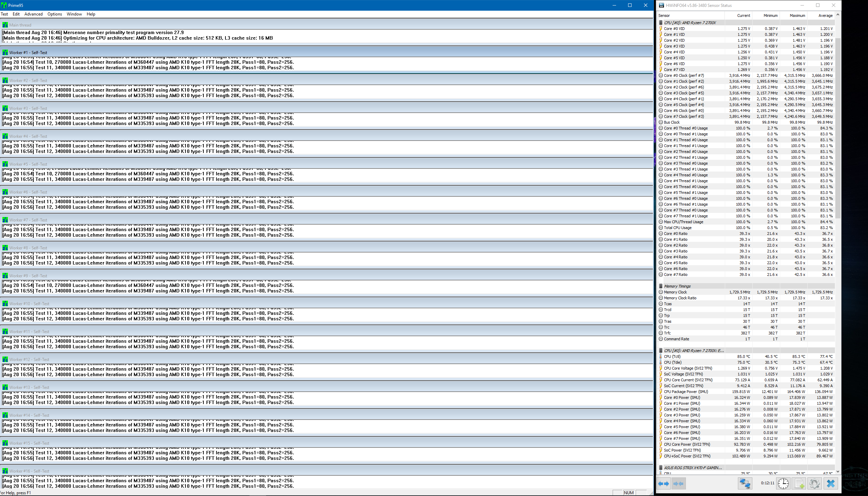Select the CPU Package Power row
The height and width of the screenshot is (496, 868).
click(686, 392)
